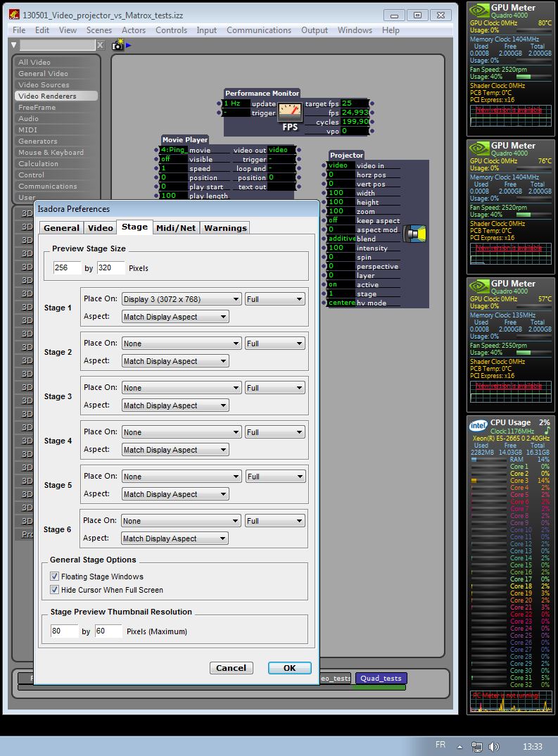This screenshot has height=756, width=558.
Task: Open Stage 6 Aspect dropdown
Action: point(175,538)
